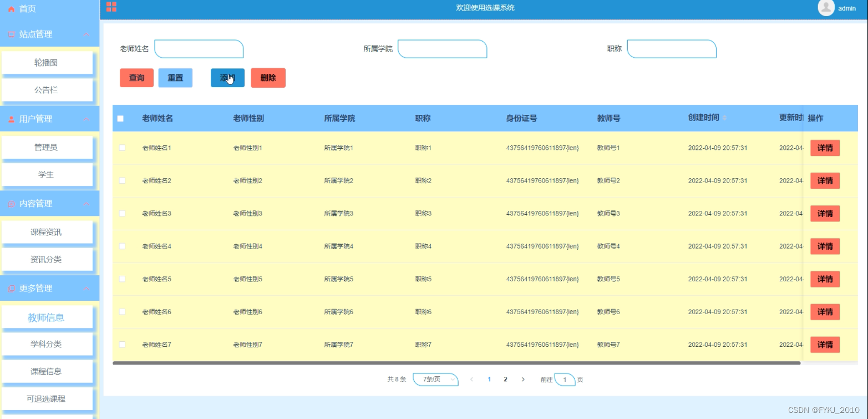Click the home icon beside 首页

[12, 9]
